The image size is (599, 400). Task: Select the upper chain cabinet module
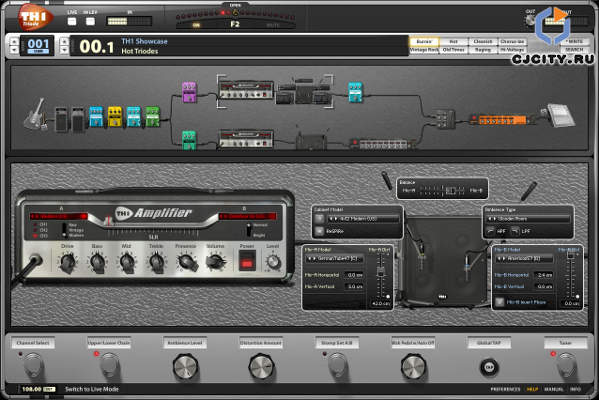pos(303,91)
